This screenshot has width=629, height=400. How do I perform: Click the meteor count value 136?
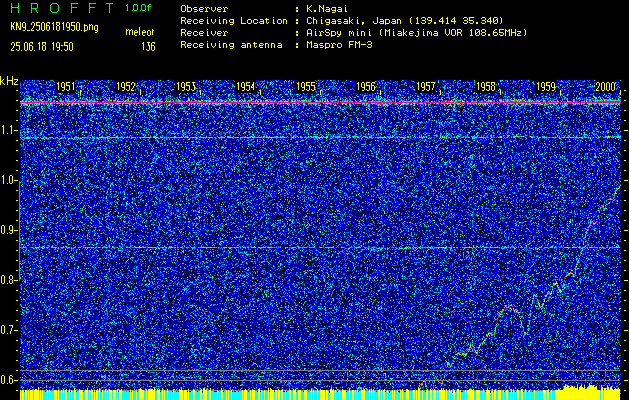pos(148,47)
